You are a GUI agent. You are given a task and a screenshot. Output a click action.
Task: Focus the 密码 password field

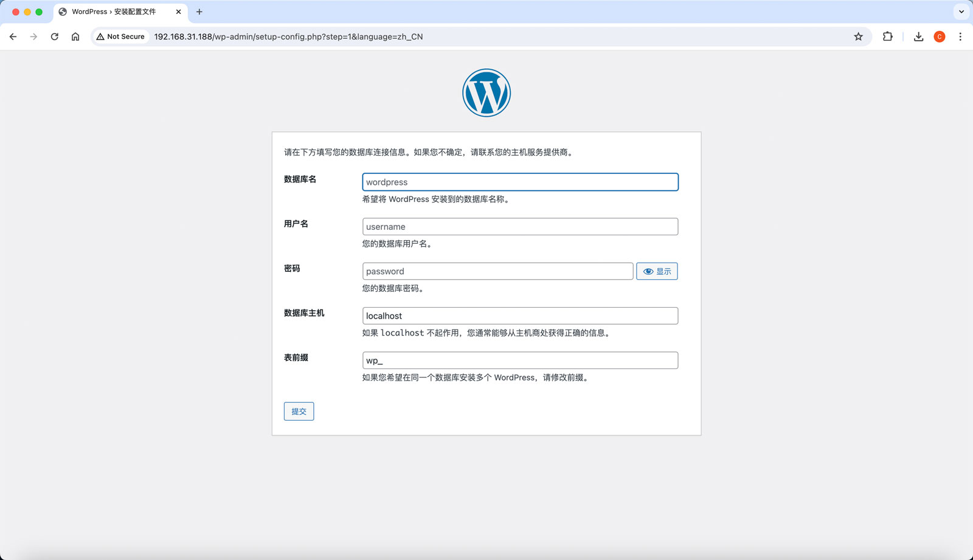[x=497, y=271]
